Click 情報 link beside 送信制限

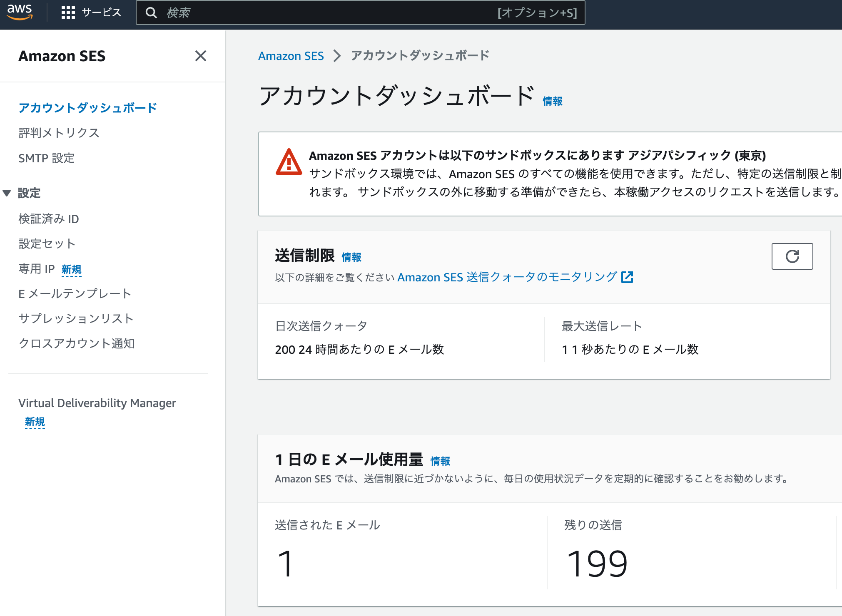click(351, 257)
